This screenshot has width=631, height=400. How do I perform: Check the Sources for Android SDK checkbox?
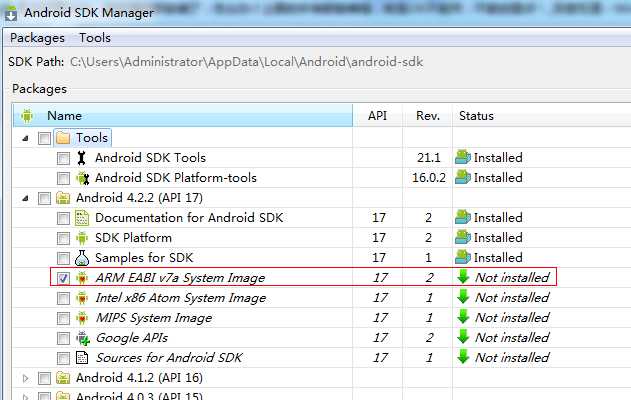63,359
